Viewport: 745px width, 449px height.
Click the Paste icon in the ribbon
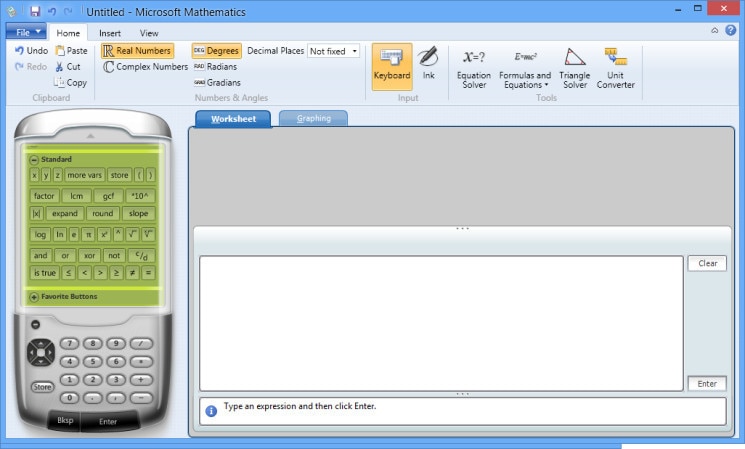pyautogui.click(x=60, y=50)
